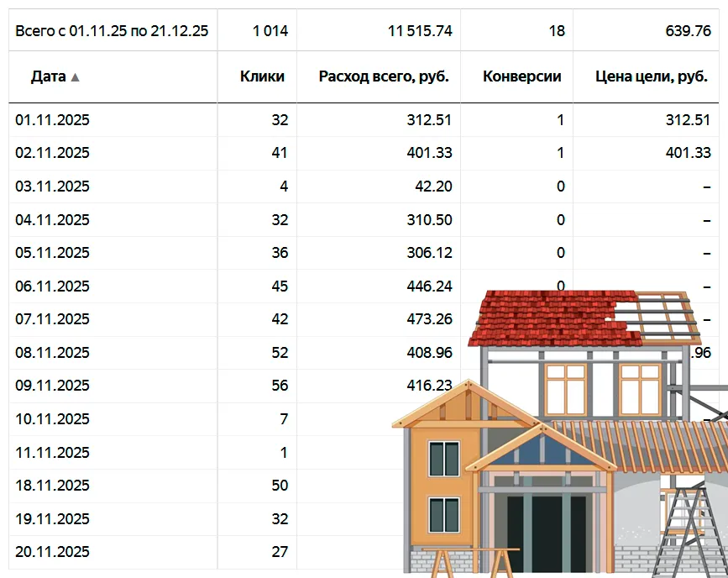The width and height of the screenshot is (728, 578).
Task: Click total clicks value 1 014
Action: pos(270,31)
